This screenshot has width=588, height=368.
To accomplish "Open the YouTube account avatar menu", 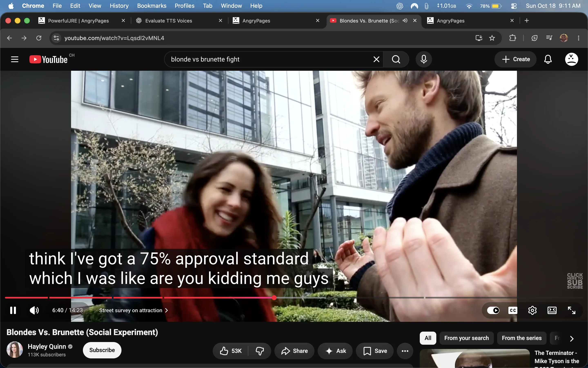I will click(x=571, y=59).
